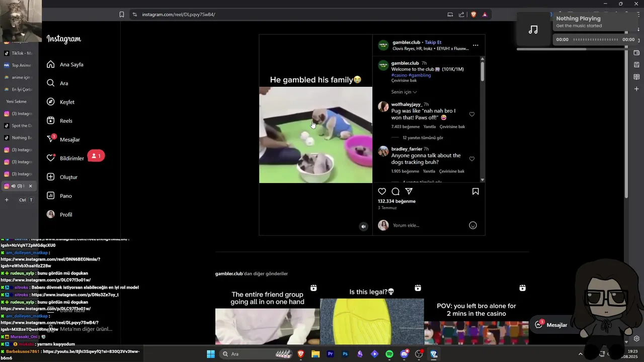Expand Senin için comment filter dropdown

tap(404, 92)
